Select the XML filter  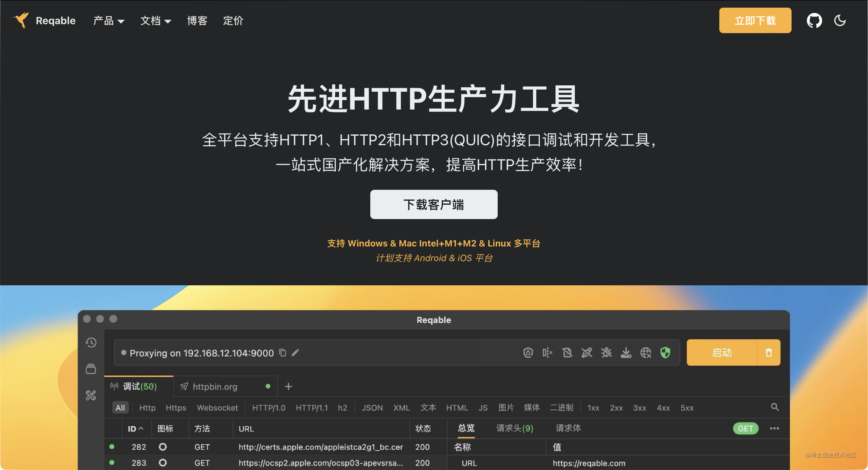point(401,408)
